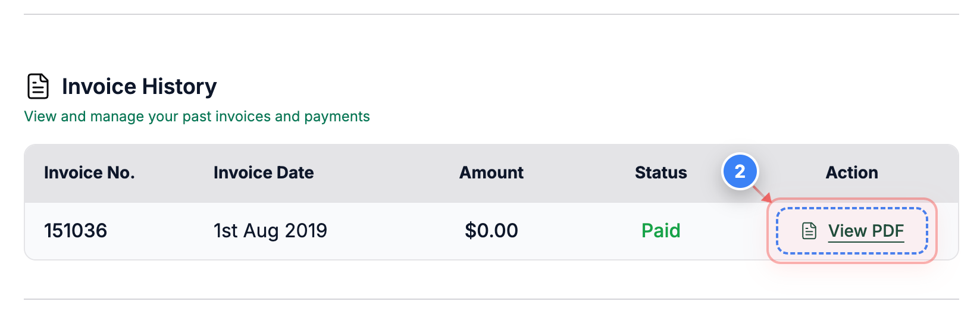This screenshot has height=317, width=980.
Task: Click the red arrow pointing to View PDF
Action: pyautogui.click(x=762, y=194)
